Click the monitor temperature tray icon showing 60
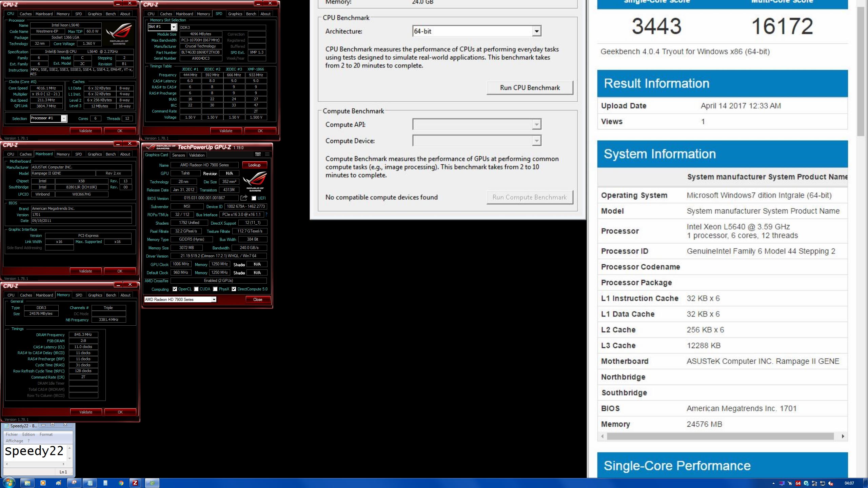 pyautogui.click(x=782, y=483)
